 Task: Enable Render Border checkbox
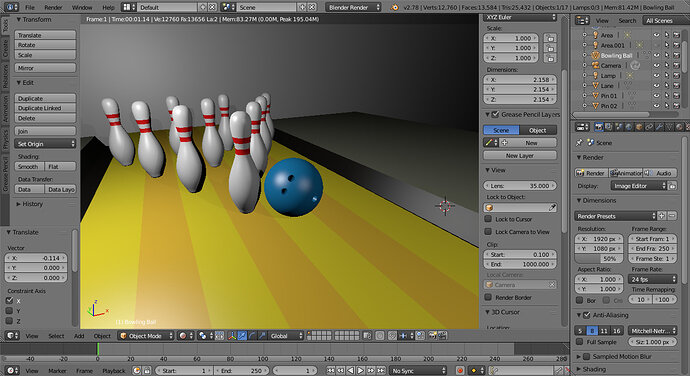point(488,297)
